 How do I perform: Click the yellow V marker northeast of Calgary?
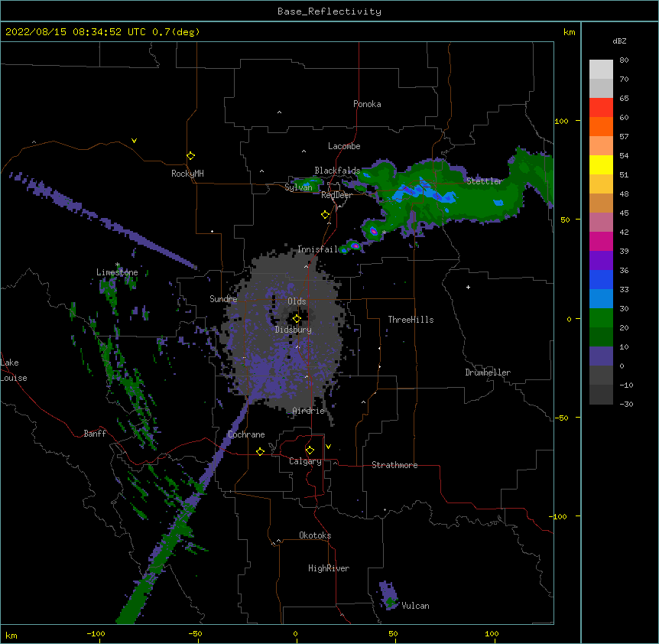click(328, 447)
